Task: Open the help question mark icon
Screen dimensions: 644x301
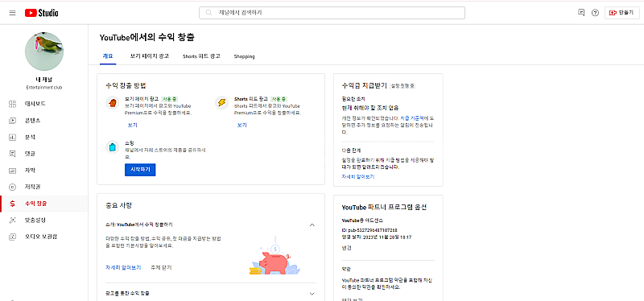Action: point(595,13)
